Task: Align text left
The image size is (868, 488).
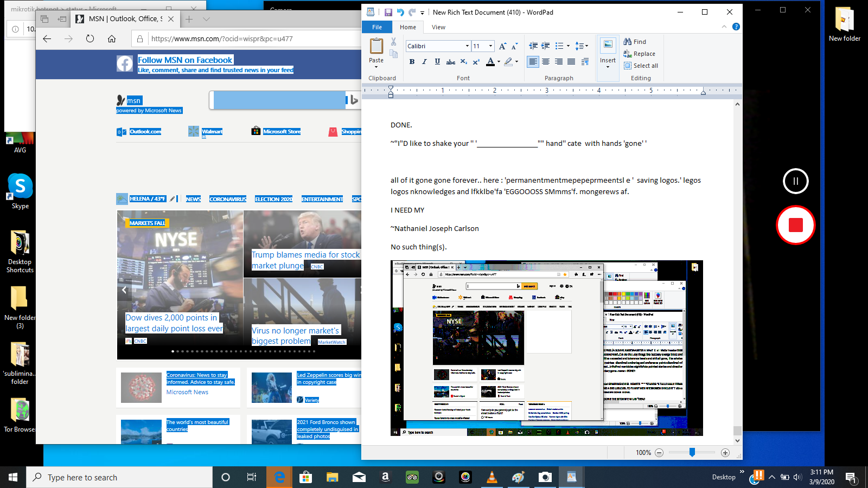Action: [533, 62]
